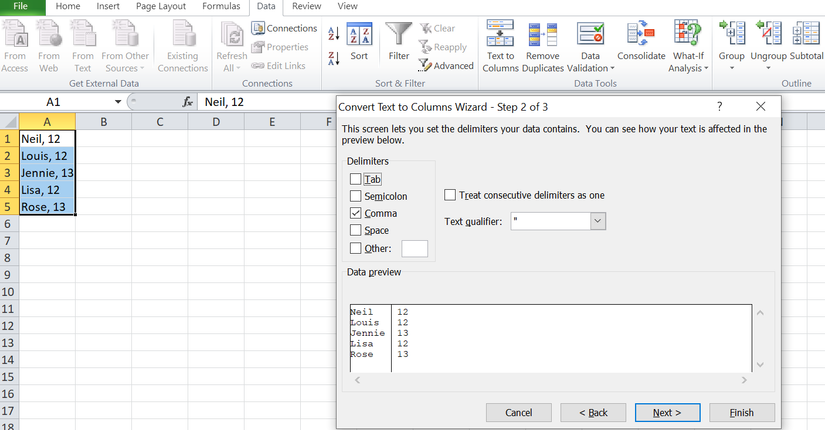825x430 pixels.
Task: Select row 10 header
Action: tap(8, 292)
